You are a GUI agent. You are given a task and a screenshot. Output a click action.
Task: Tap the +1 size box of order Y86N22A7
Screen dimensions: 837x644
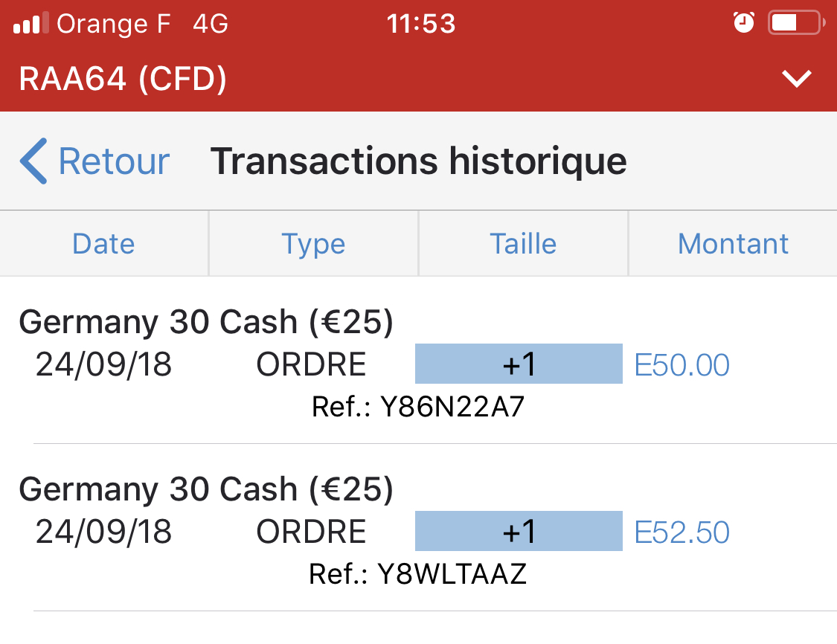[519, 364]
